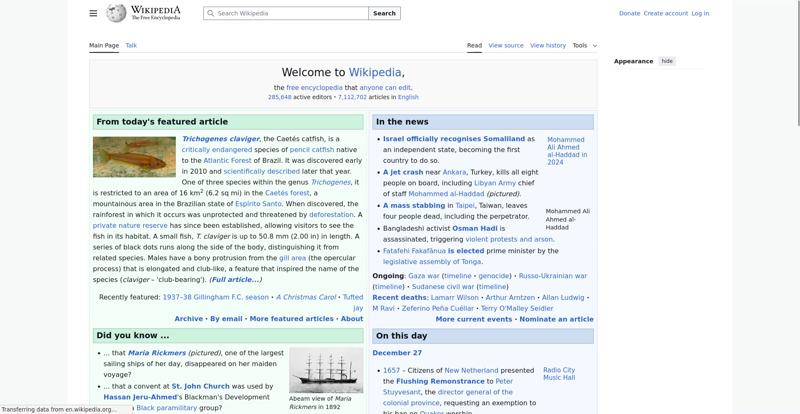Open the hamburger main menu
Screen dimensions: 800x414
[x=93, y=13]
